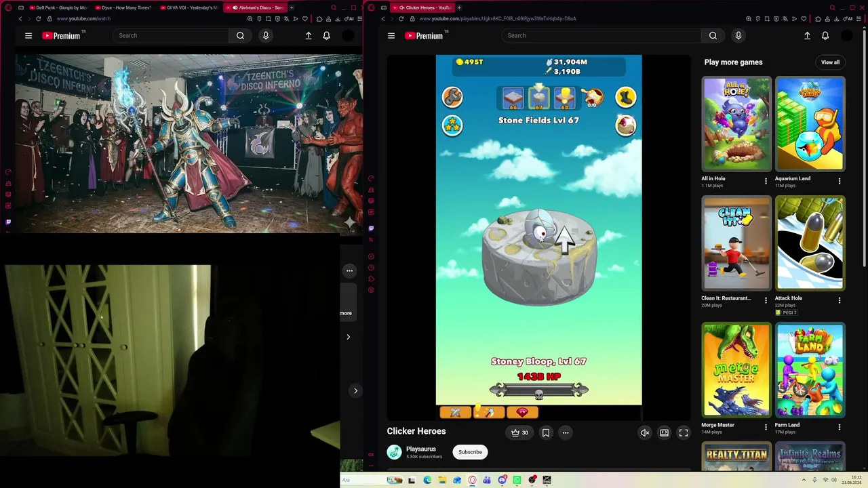868x488 pixels.
Task: Show hidden system tray icons
Action: [804, 480]
